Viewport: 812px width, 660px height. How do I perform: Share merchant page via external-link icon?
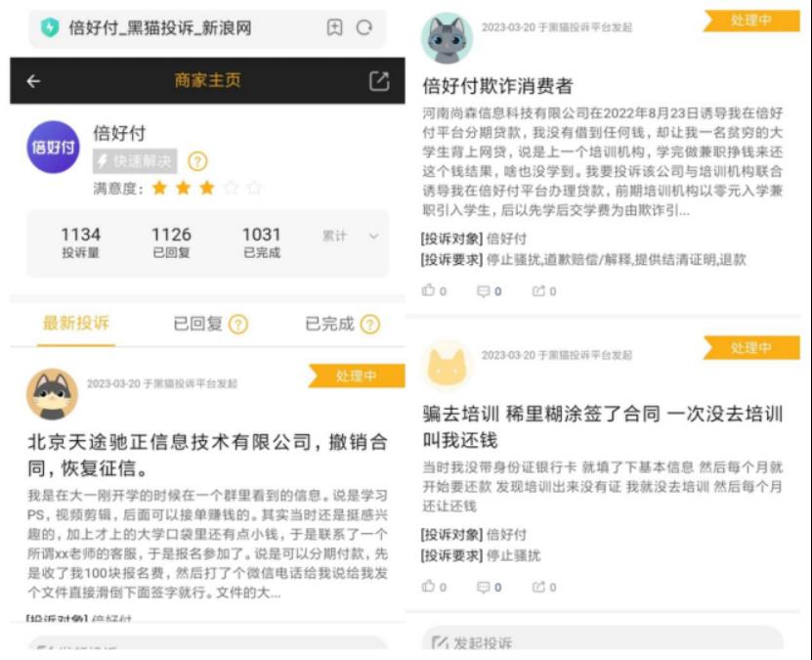378,81
